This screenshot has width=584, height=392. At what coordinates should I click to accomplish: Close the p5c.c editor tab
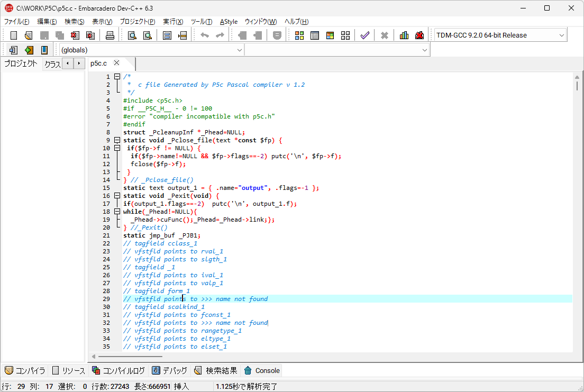click(x=116, y=63)
